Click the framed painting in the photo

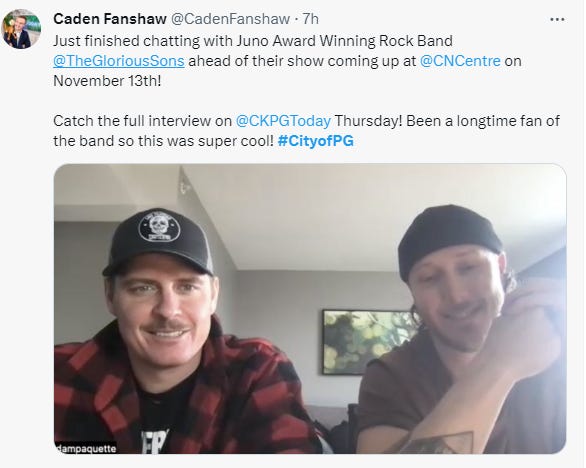click(370, 342)
